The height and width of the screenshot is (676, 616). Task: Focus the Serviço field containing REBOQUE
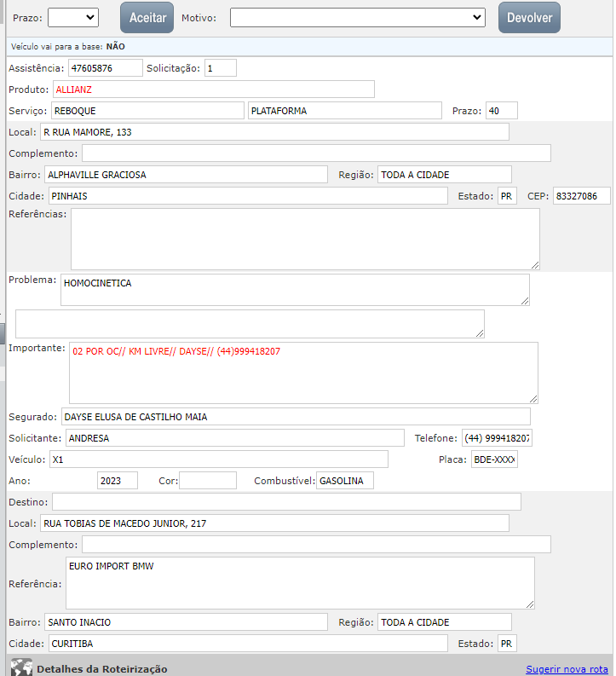click(x=147, y=110)
